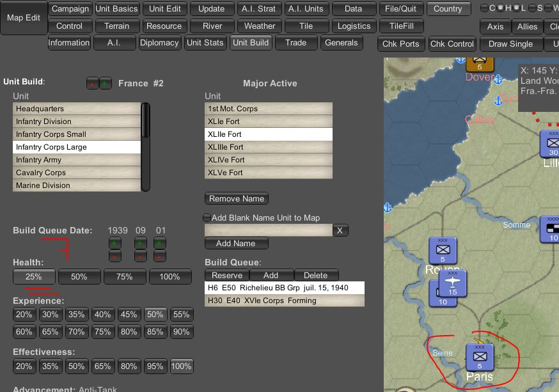This screenshot has width=559, height=392.
Task: Select the L radio button
Action: [x=516, y=8]
